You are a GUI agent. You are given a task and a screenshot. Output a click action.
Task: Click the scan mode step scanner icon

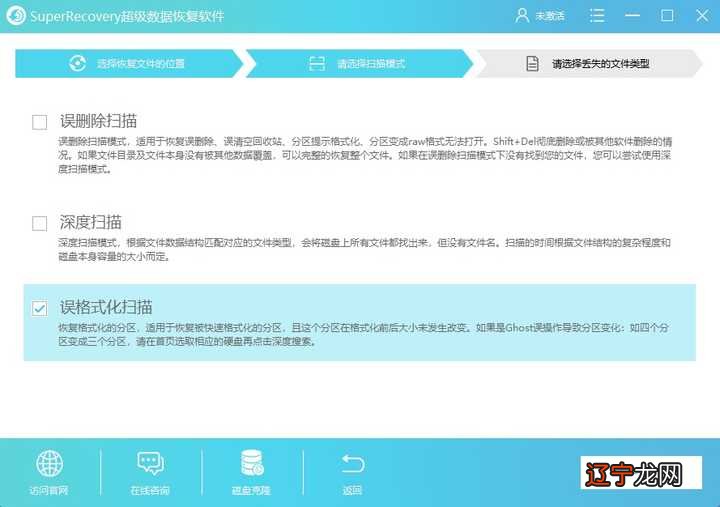[317, 63]
